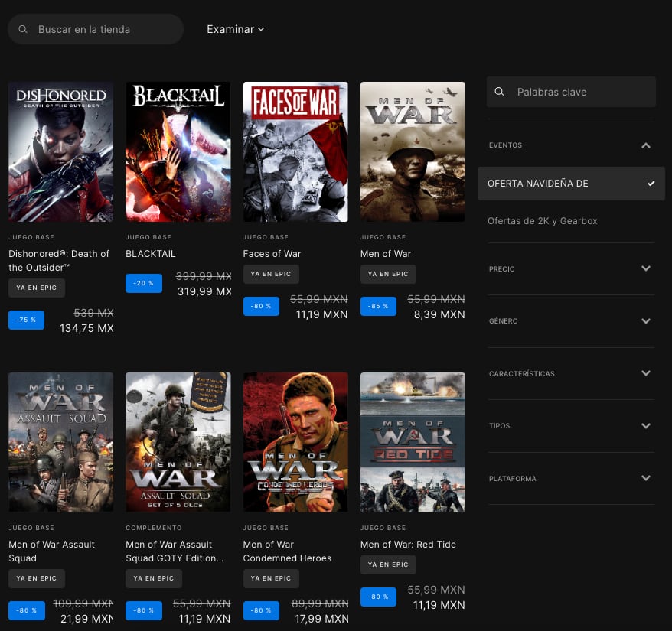Expand the Precio filter section

point(645,269)
